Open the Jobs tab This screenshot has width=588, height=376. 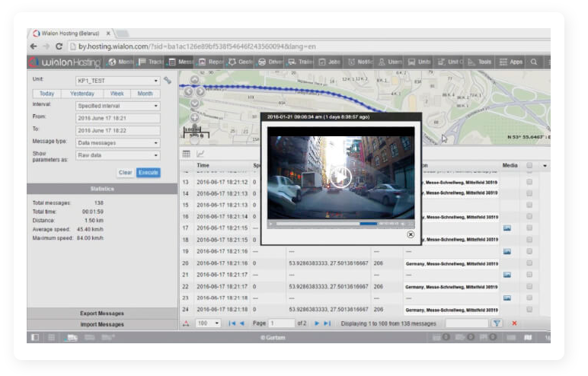329,62
